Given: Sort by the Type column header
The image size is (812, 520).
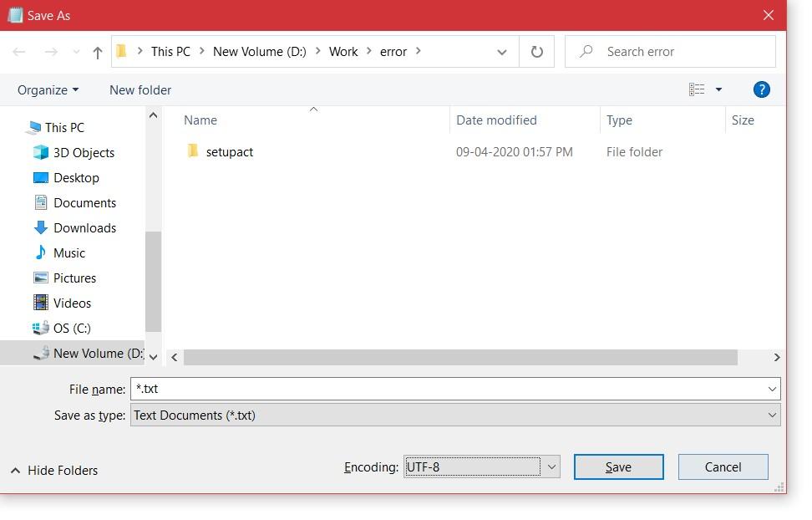Looking at the screenshot, I should (619, 120).
